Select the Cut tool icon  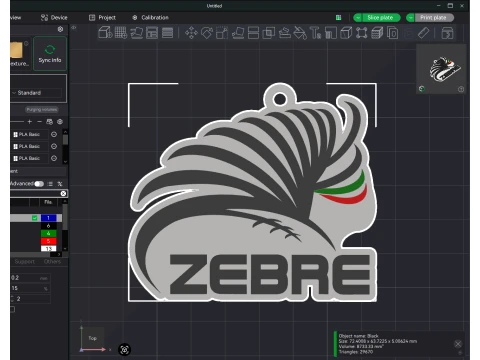[x=253, y=33]
